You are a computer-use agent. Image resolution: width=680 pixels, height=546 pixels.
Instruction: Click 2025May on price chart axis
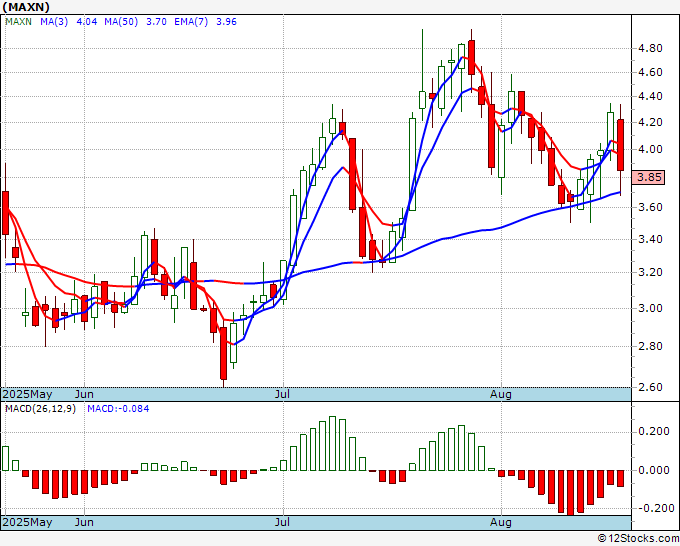click(x=27, y=395)
